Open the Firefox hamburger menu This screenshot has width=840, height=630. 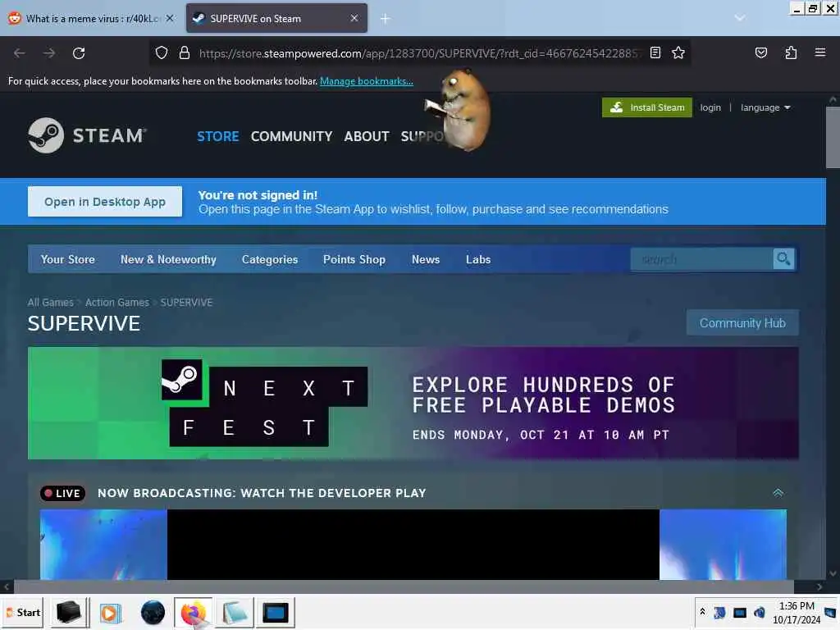[x=819, y=52]
